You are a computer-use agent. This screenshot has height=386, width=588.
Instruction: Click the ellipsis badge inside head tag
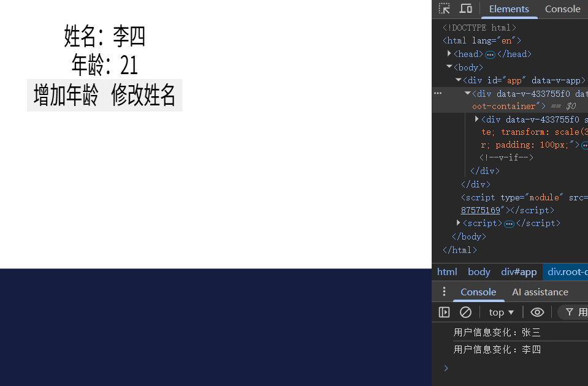pos(490,55)
